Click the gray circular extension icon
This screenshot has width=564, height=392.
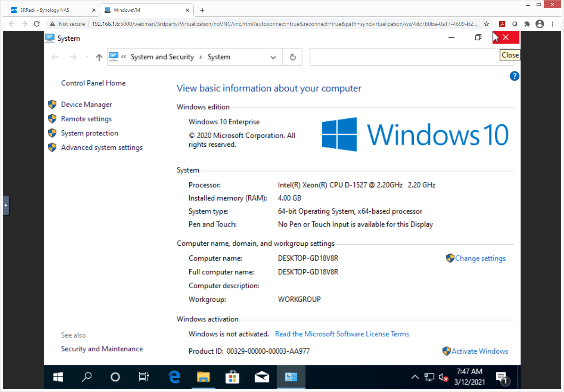click(x=515, y=24)
